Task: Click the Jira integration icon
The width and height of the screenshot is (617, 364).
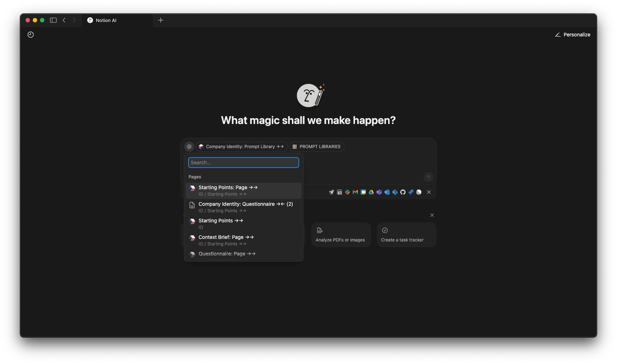Action: [411, 192]
